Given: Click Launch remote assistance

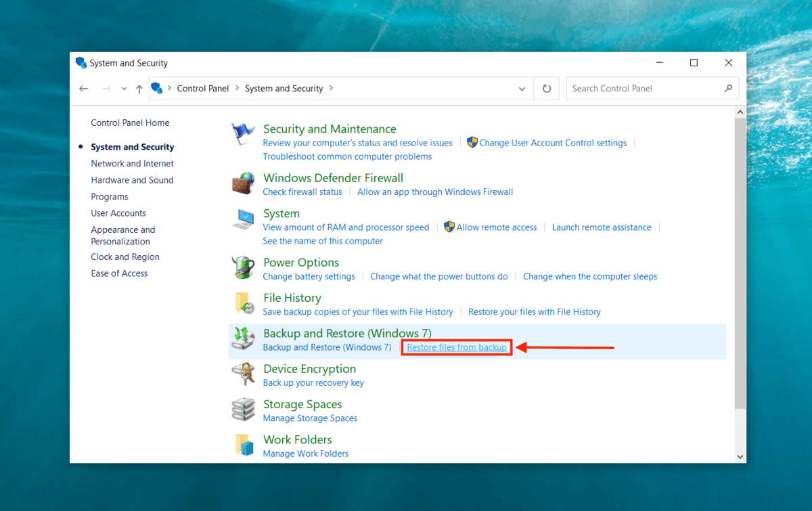Looking at the screenshot, I should pyautogui.click(x=602, y=227).
